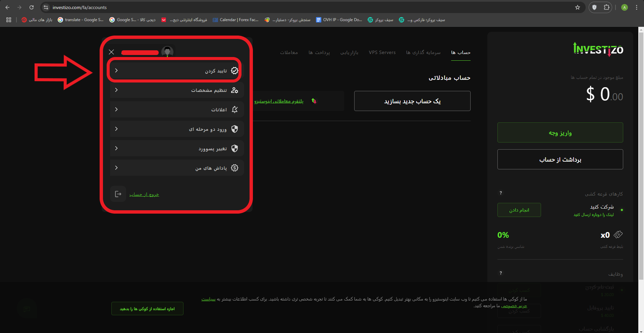Click help question mark beside وظایف
Viewport: 644px width, 333px height.
point(501,273)
